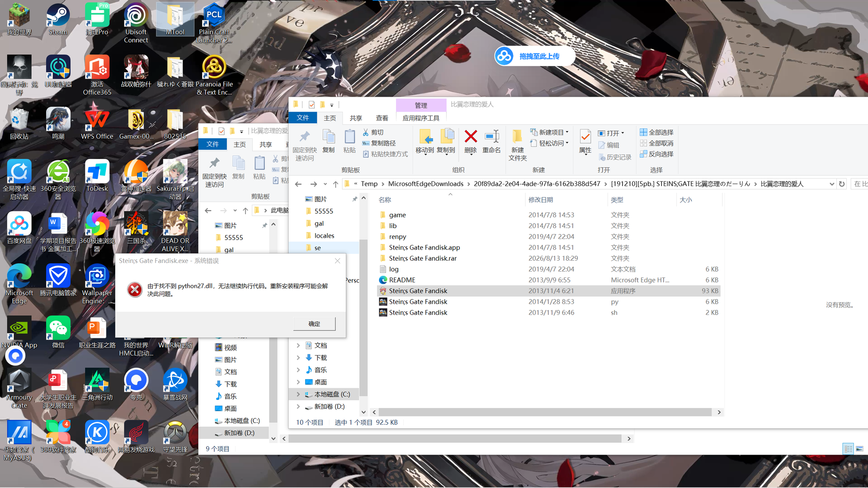Open the Steam desktop shortcut

tap(58, 19)
